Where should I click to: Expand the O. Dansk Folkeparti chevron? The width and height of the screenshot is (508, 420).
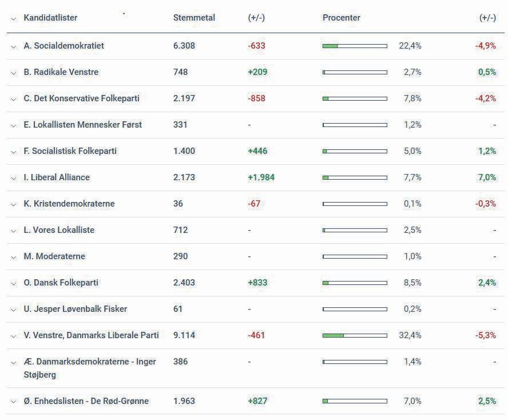pyautogui.click(x=13, y=284)
